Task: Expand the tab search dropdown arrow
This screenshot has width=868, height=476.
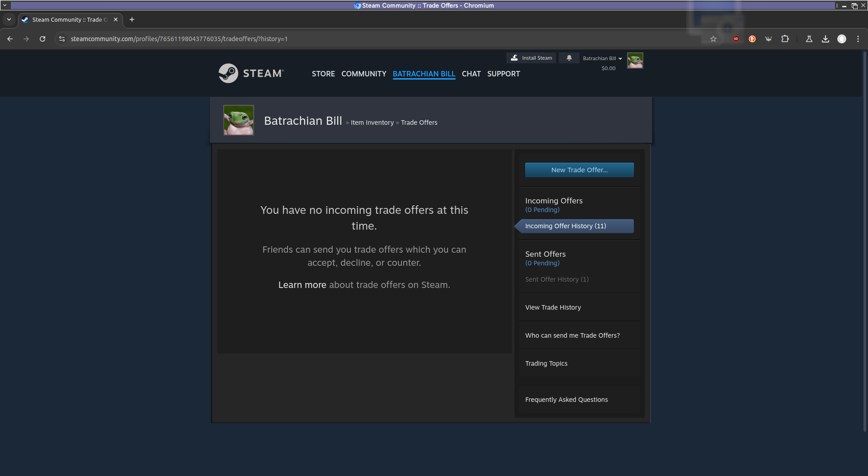Action: click(9, 19)
